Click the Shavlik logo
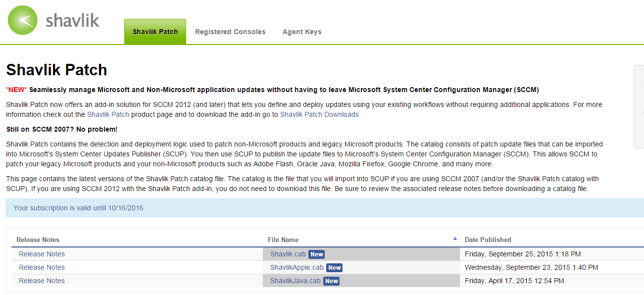Image resolution: width=644 pixels, height=295 pixels. [53, 21]
